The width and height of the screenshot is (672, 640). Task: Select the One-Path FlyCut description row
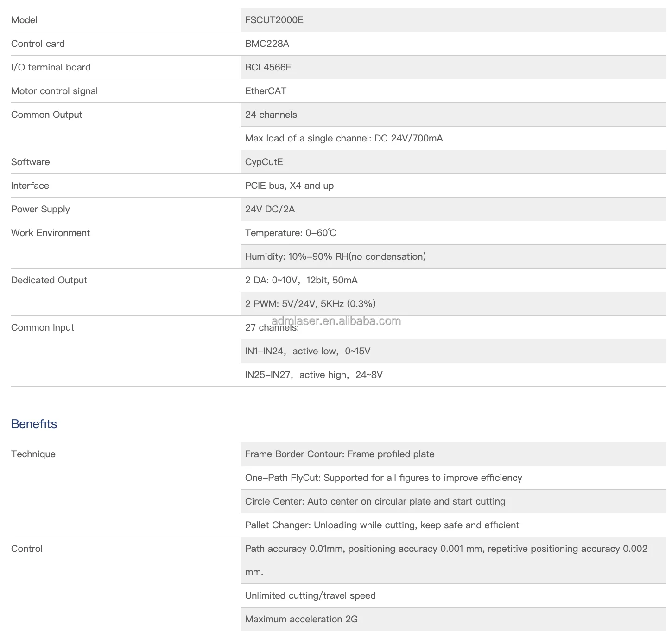[x=383, y=478]
